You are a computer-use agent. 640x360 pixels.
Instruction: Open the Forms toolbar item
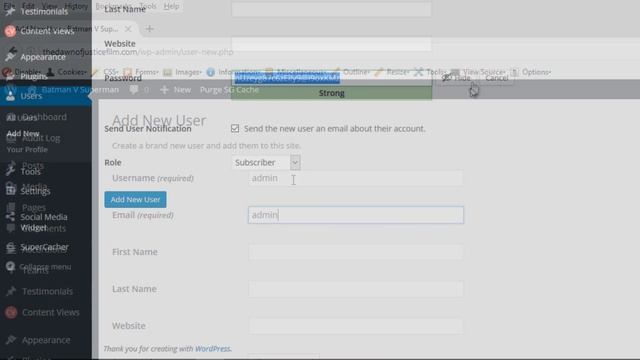(x=141, y=72)
